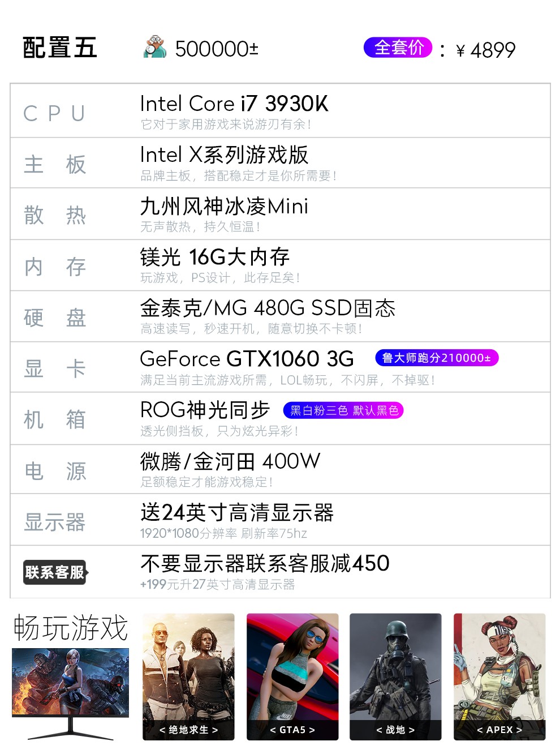Click 足额稳定才能游戏稳定 subtitle

tap(206, 482)
